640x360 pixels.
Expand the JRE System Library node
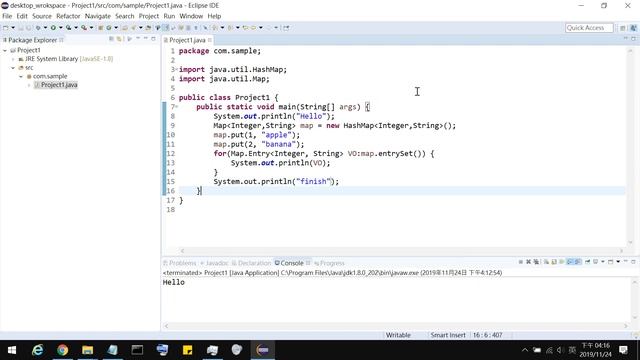(x=13, y=59)
